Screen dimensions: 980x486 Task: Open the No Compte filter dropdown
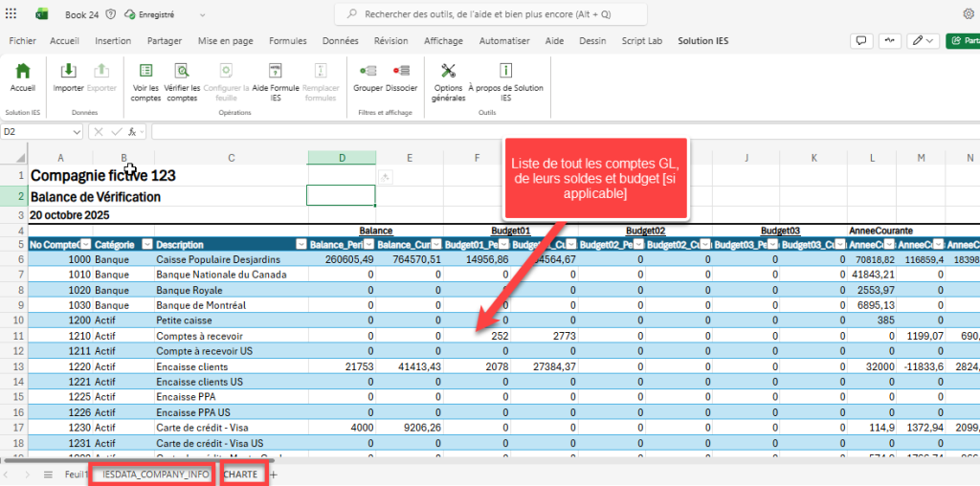(x=87, y=245)
